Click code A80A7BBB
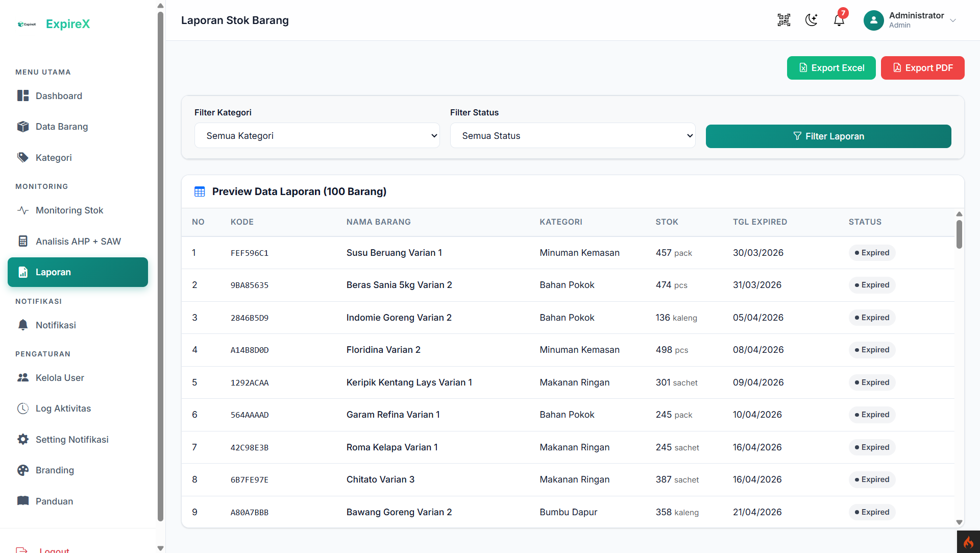 [249, 513]
